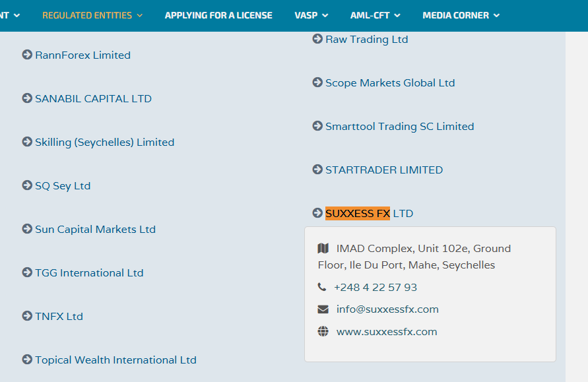Viewport: 588px width, 382px height.
Task: Expand the VASP menu
Action: (x=311, y=15)
